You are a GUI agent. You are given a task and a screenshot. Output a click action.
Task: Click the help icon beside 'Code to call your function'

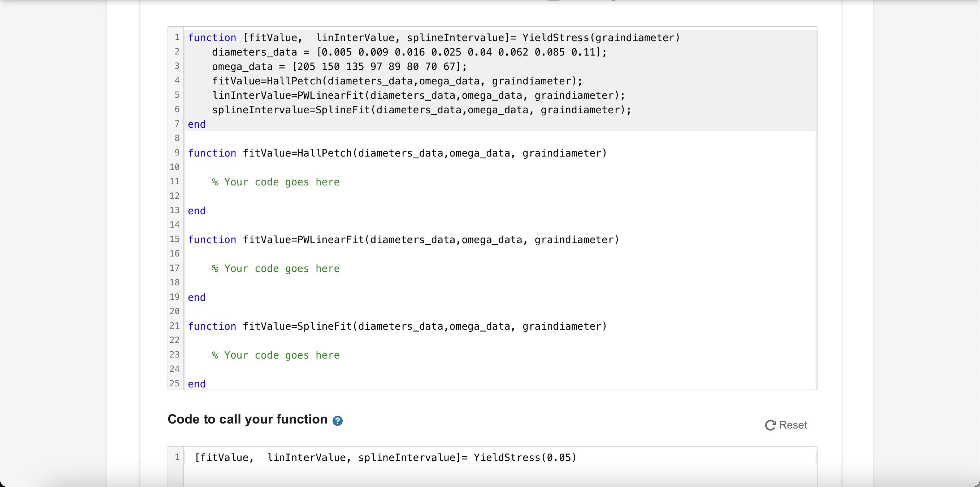[337, 421]
